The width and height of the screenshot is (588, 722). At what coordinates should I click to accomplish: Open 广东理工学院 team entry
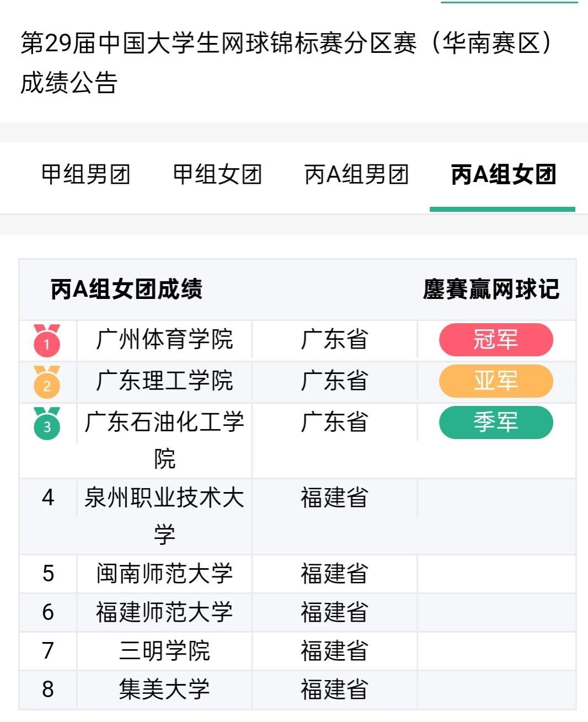(x=164, y=381)
